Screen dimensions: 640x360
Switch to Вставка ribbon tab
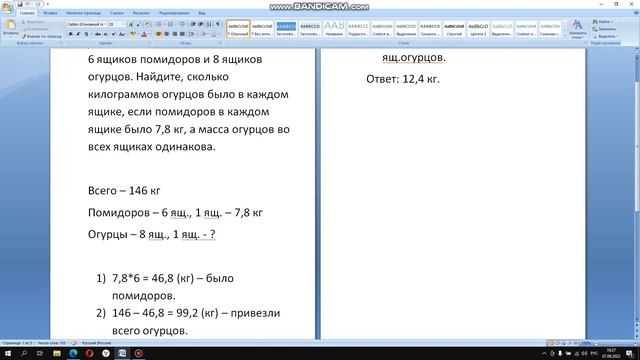(x=50, y=13)
